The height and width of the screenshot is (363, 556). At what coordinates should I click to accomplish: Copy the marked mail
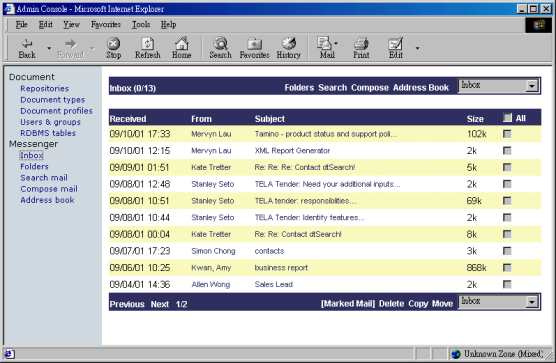(418, 304)
